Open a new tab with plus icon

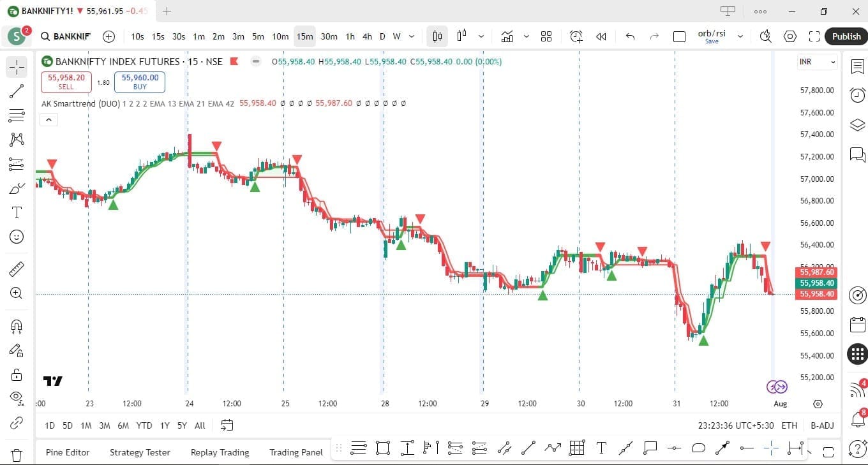[x=167, y=11]
